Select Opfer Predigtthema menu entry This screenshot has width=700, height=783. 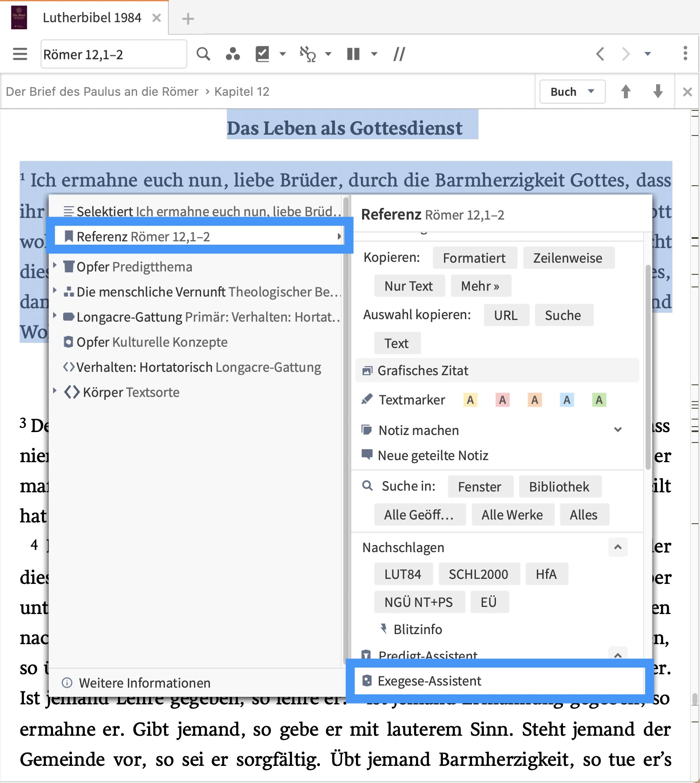134,266
